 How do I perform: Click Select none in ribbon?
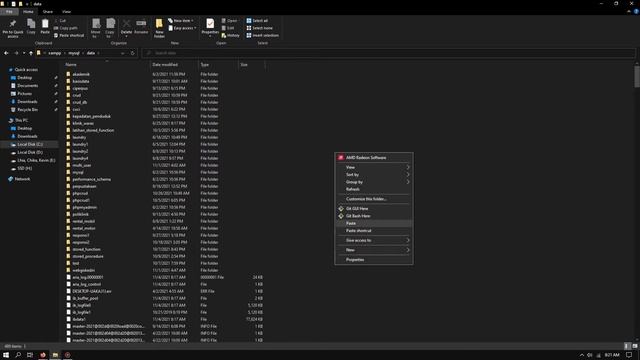pyautogui.click(x=259, y=28)
